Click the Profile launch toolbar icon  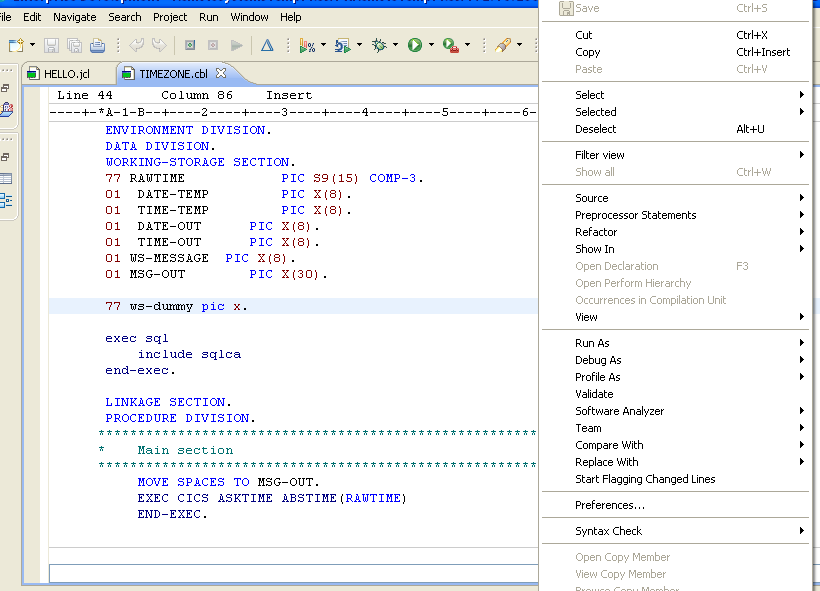tap(343, 46)
